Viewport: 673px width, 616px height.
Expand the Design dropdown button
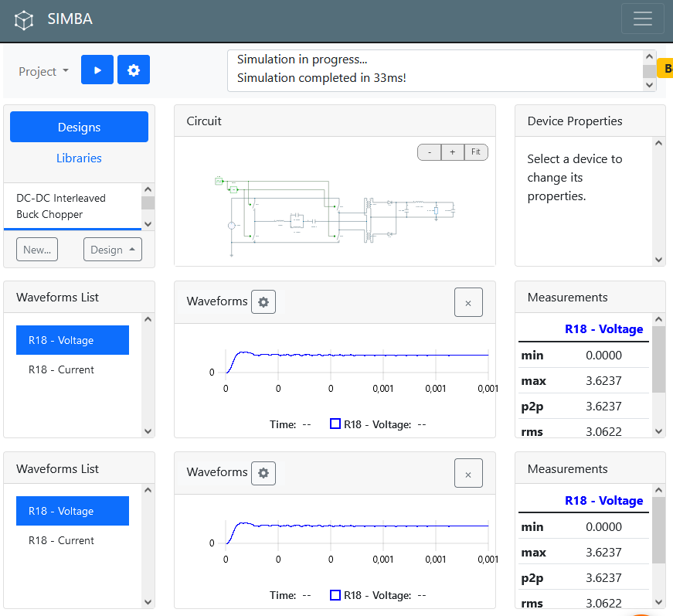(x=113, y=250)
